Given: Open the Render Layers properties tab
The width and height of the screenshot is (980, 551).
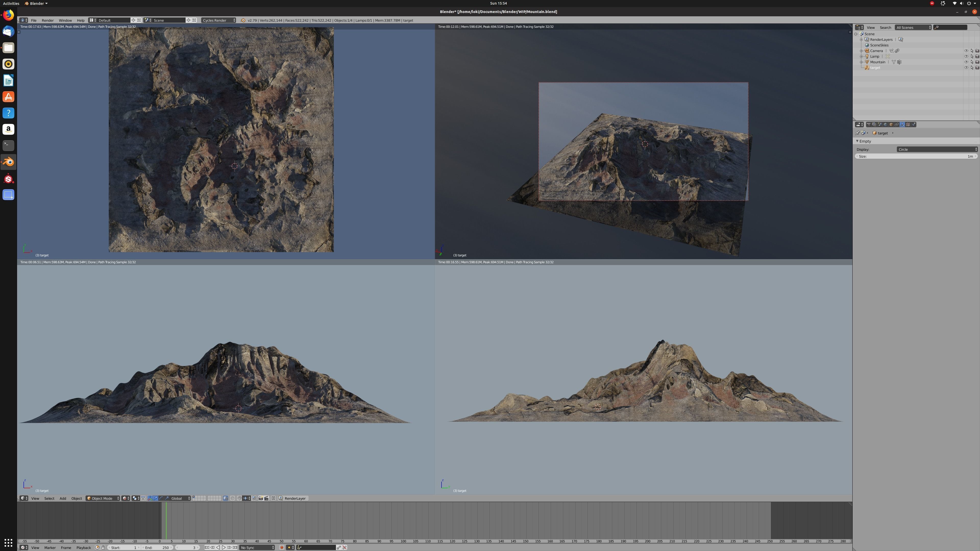Looking at the screenshot, I should tap(874, 124).
